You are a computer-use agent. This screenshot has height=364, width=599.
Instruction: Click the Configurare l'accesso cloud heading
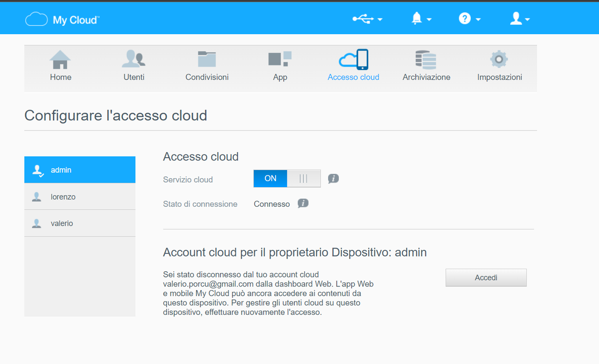click(116, 115)
